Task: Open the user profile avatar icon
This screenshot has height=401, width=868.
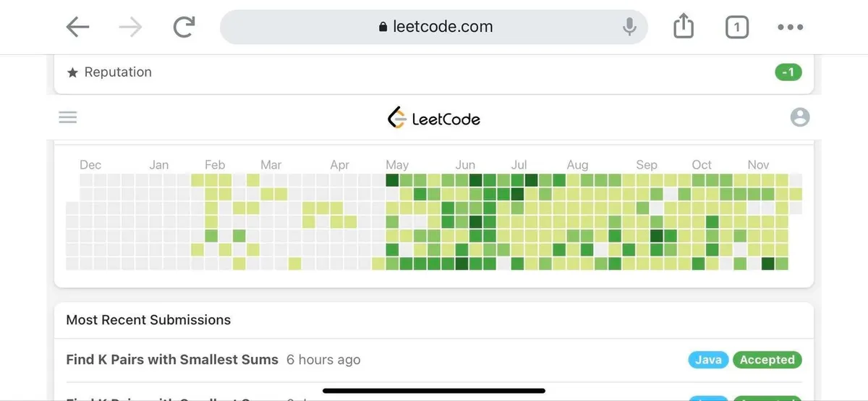Action: point(800,117)
